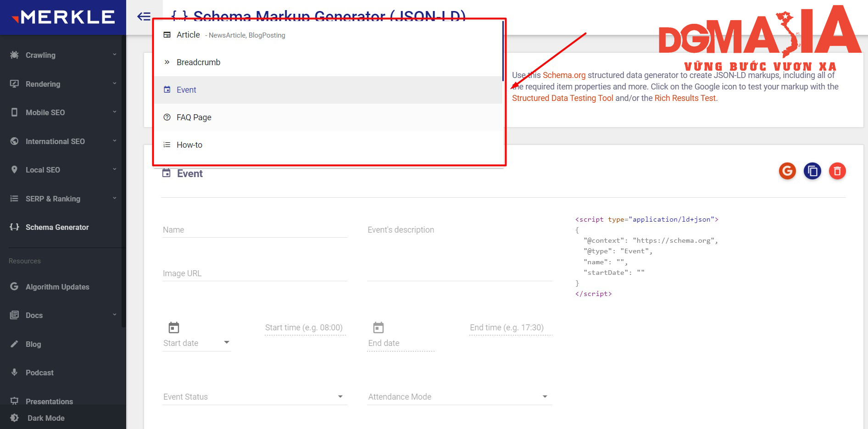868x429 pixels.
Task: Select Article from the schema type list
Action: pyautogui.click(x=328, y=35)
